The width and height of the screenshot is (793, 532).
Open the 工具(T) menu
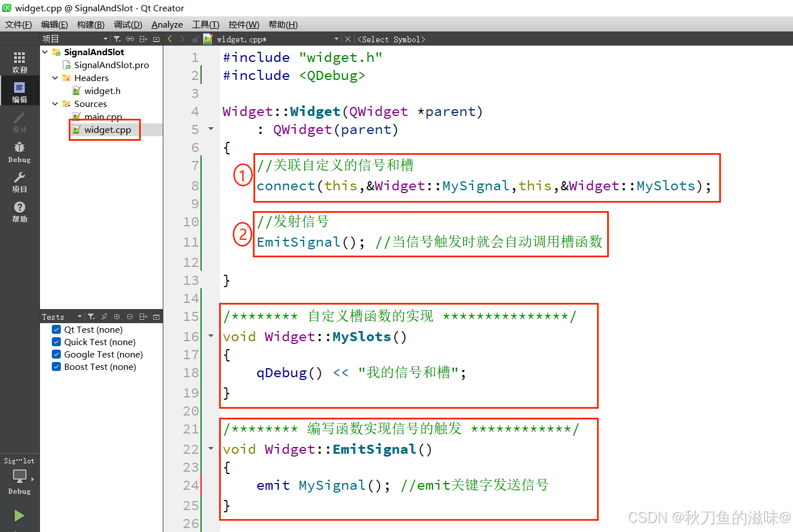click(206, 24)
